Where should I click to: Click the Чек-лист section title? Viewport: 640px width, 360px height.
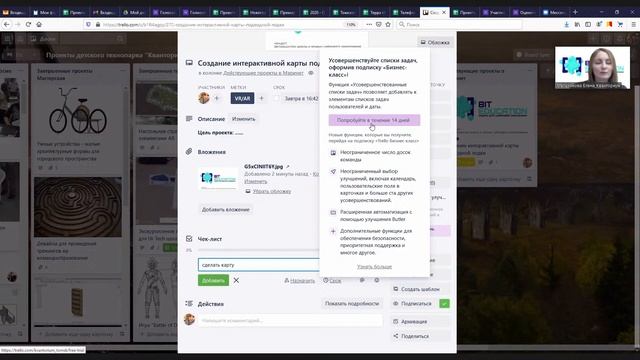click(210, 239)
